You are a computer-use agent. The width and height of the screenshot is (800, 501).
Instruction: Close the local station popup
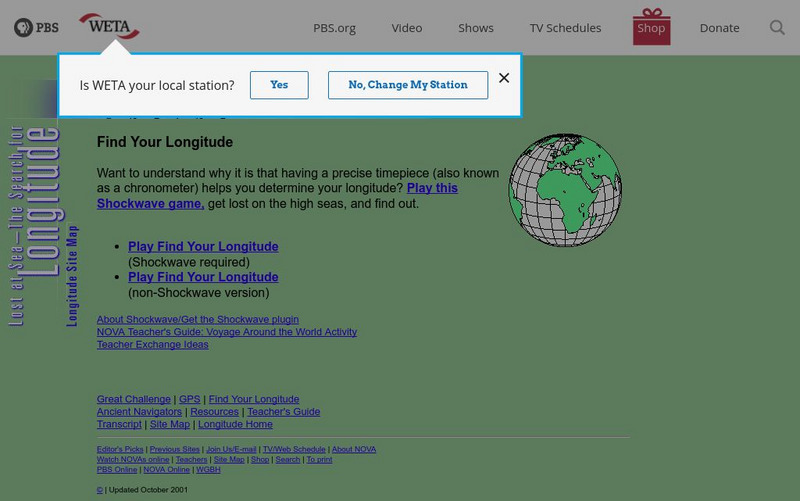[504, 78]
